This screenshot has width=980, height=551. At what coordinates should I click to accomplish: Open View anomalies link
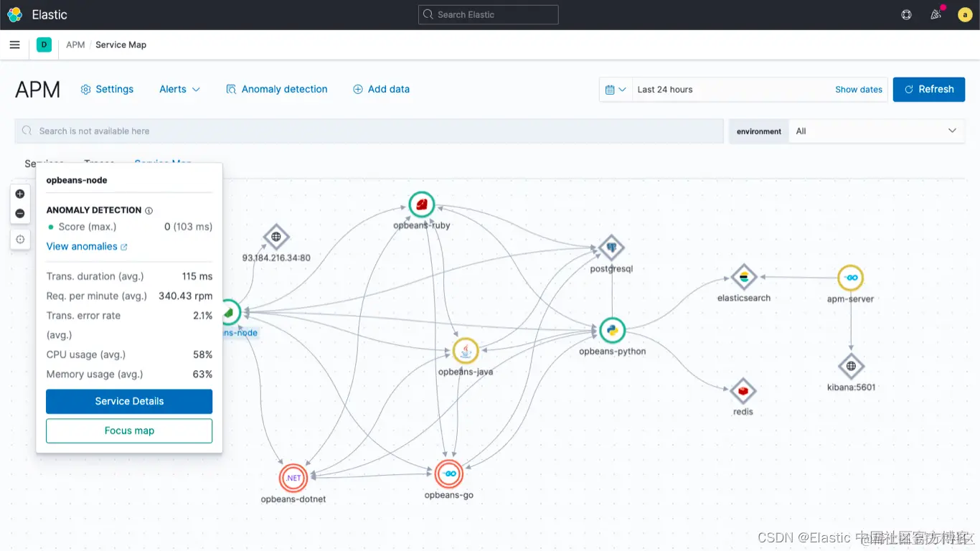[x=87, y=246]
